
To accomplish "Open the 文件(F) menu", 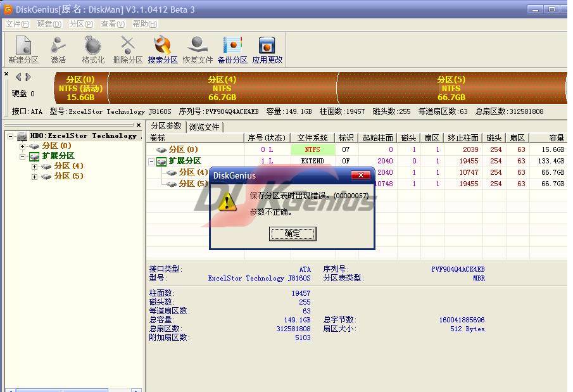I will pos(17,24).
